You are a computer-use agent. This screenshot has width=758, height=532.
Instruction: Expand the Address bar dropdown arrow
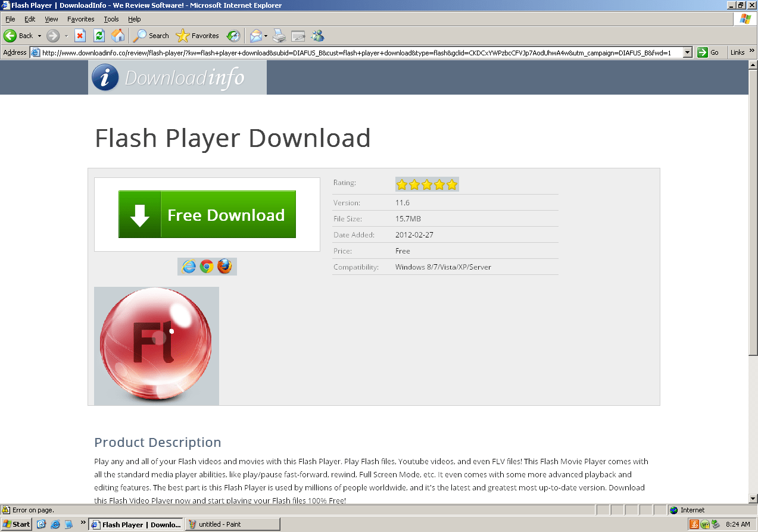tap(688, 52)
